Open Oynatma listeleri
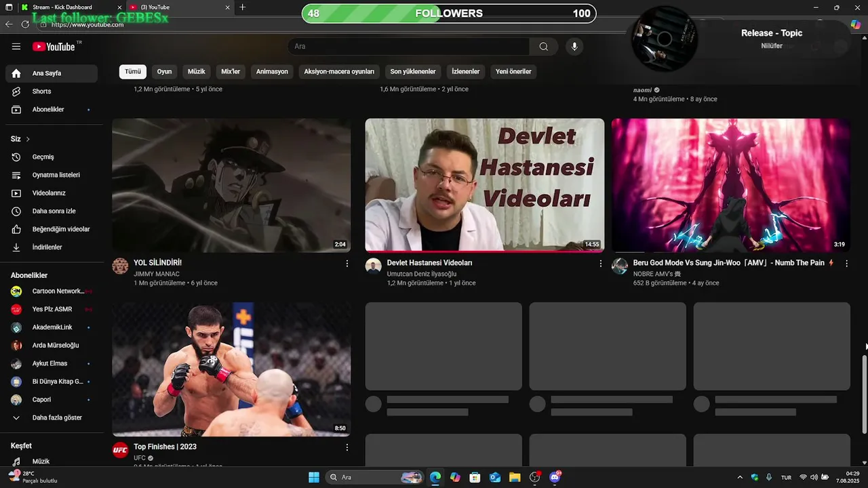Image resolution: width=868 pixels, height=488 pixels. tap(52, 175)
